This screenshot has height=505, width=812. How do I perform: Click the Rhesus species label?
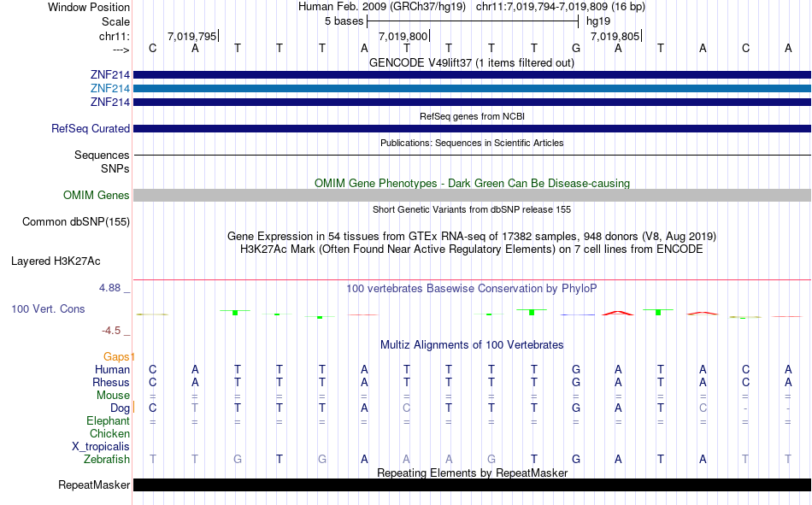tap(111, 382)
